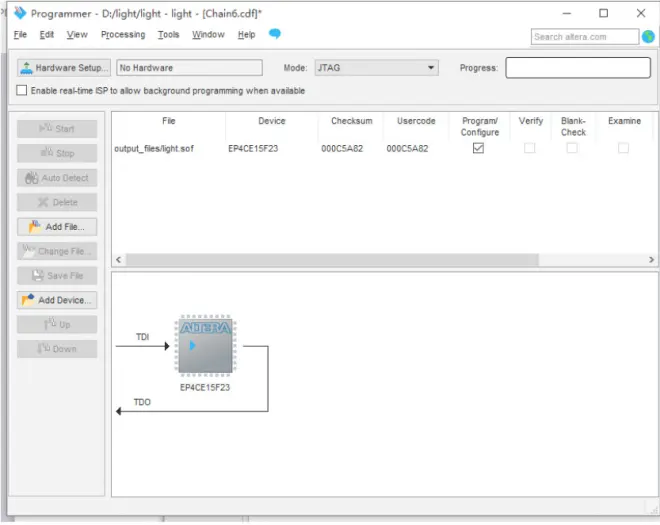The width and height of the screenshot is (660, 525).
Task: Click Add File button
Action: click(x=57, y=227)
